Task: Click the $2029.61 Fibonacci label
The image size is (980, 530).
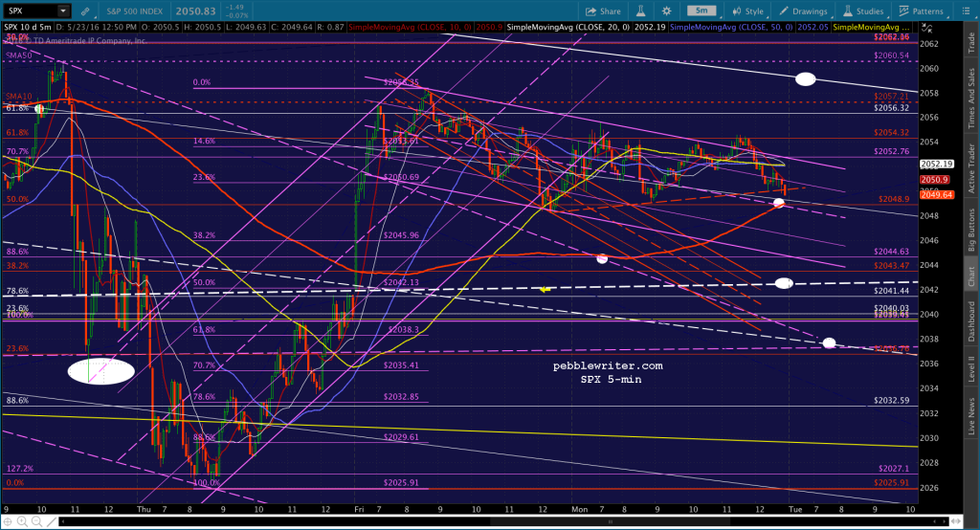Action: 401,437
